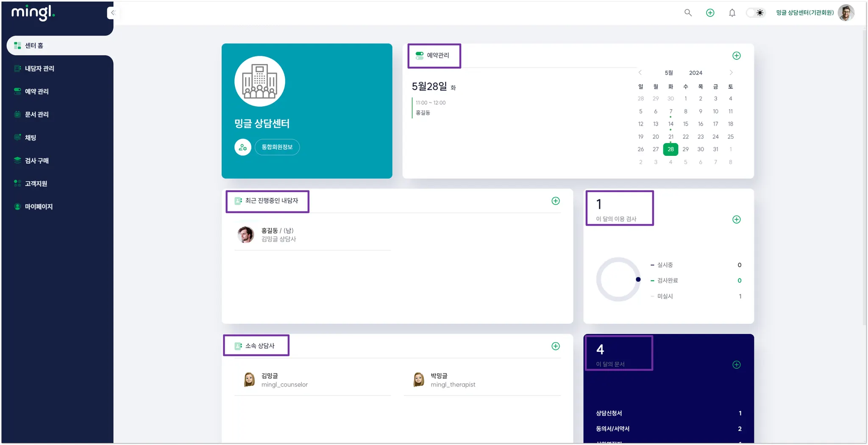Click the center building profile image
The height and width of the screenshot is (445, 868).
[x=260, y=81]
